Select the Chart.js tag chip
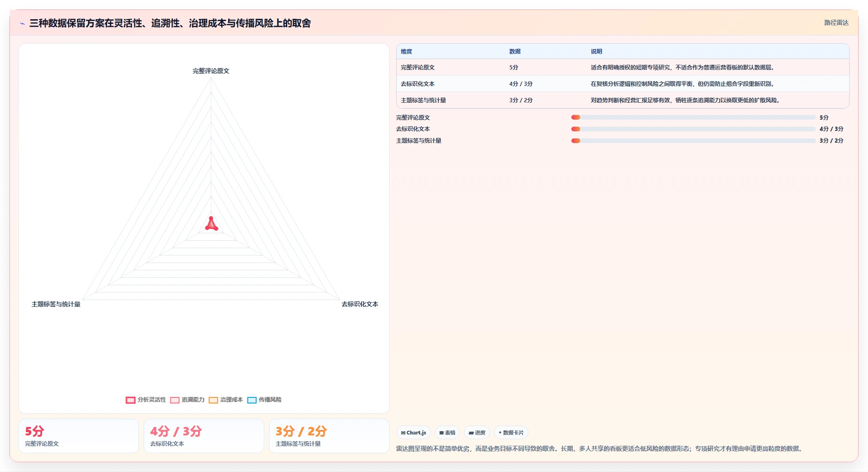This screenshot has height=472, width=868. coord(414,433)
